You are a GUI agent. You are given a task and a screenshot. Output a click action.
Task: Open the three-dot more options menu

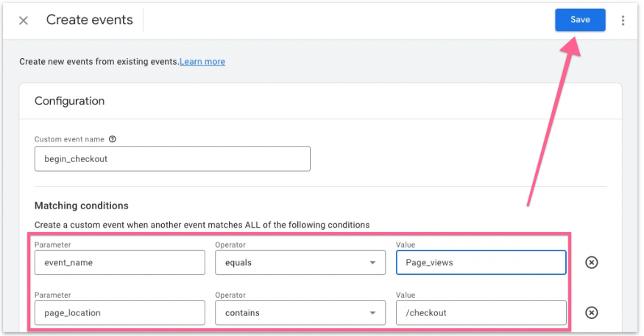coord(623,21)
